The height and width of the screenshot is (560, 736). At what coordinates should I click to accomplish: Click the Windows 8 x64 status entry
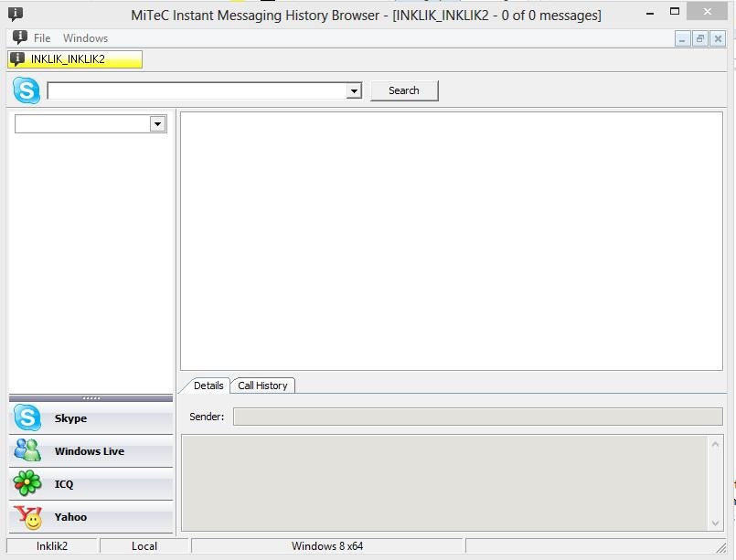[x=327, y=546]
